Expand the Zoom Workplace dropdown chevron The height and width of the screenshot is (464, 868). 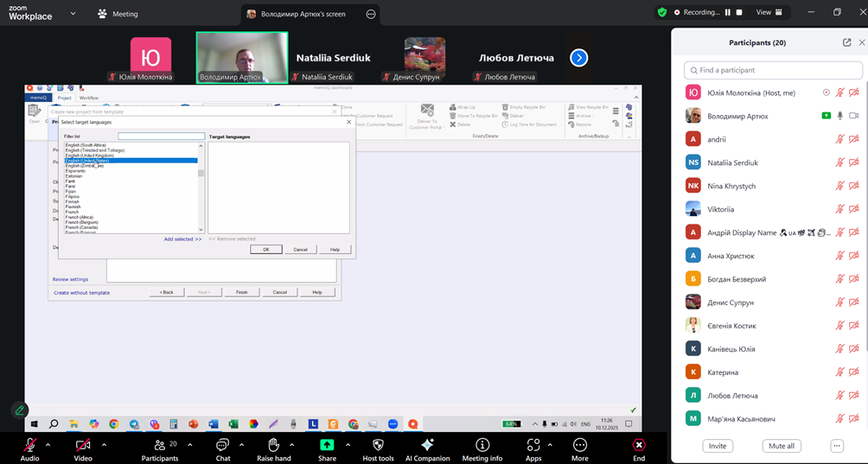(73, 14)
